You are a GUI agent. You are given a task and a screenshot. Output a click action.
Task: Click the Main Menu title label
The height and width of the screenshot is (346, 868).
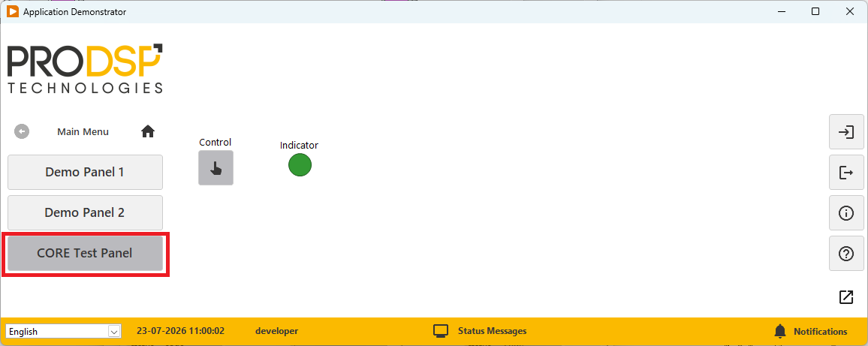pyautogui.click(x=83, y=132)
